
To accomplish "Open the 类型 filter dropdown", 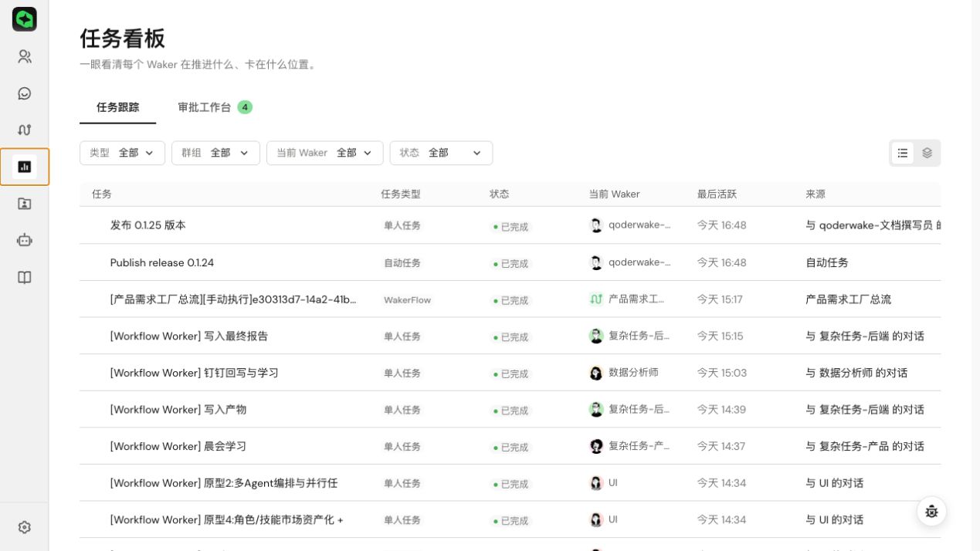I will tap(122, 153).
